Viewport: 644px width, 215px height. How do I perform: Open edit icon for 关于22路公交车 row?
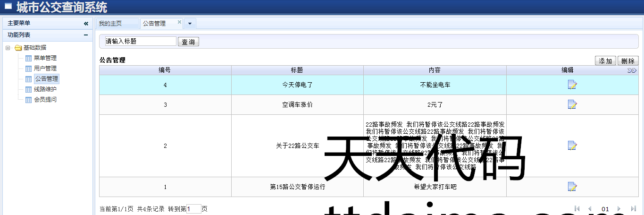pyautogui.click(x=572, y=146)
